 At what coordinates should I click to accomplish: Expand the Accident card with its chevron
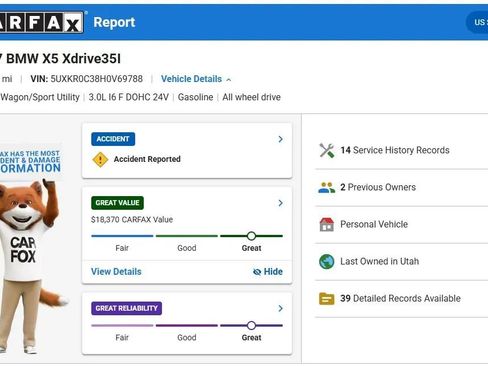point(280,139)
